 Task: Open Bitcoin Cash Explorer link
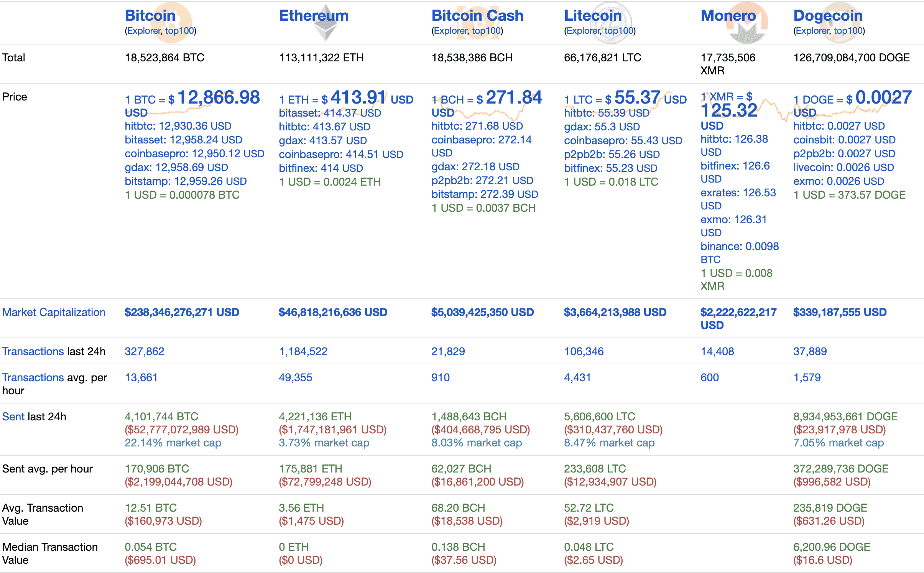click(x=450, y=31)
